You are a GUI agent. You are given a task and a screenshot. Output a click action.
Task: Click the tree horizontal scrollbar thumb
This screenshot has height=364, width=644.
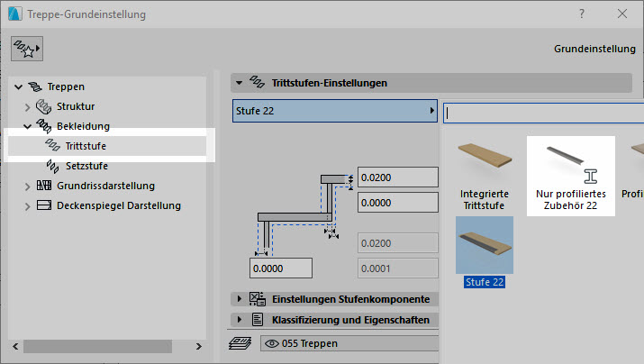98,346
